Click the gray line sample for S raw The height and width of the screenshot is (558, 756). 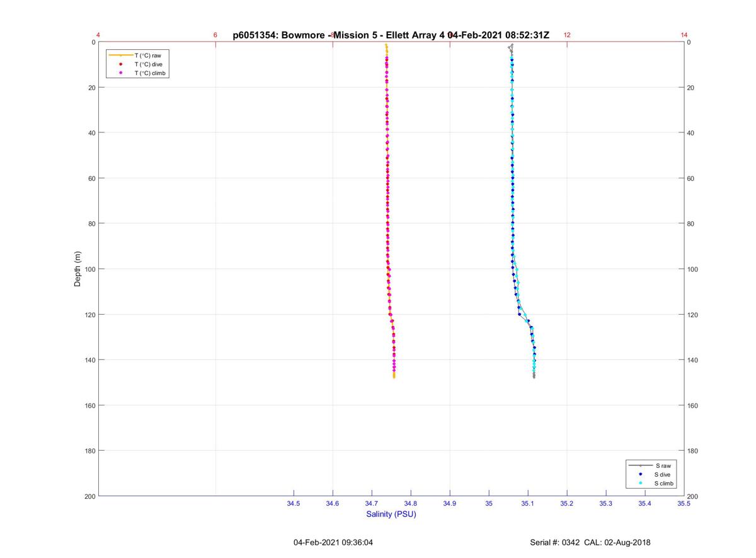641,465
